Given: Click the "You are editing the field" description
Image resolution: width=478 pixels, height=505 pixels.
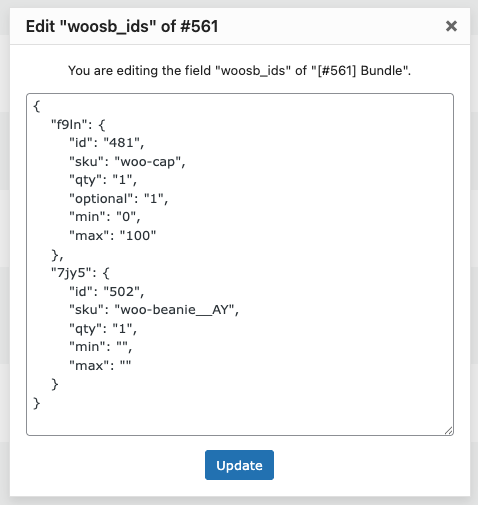Looking at the screenshot, I should (240, 71).
